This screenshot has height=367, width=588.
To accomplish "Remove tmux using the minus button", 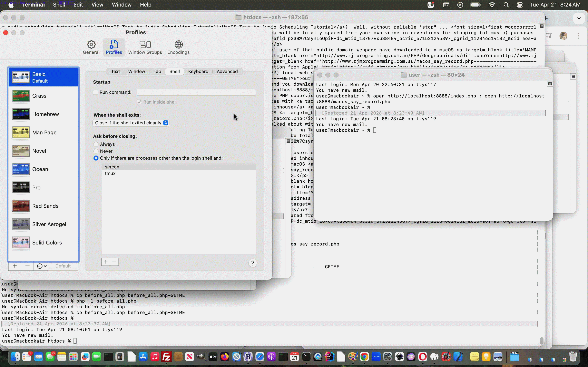I will coord(115,262).
